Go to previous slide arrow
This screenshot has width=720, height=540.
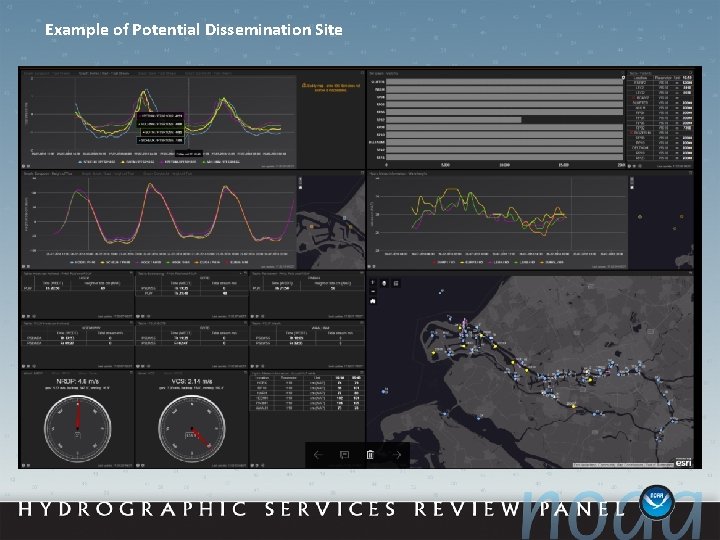point(318,455)
